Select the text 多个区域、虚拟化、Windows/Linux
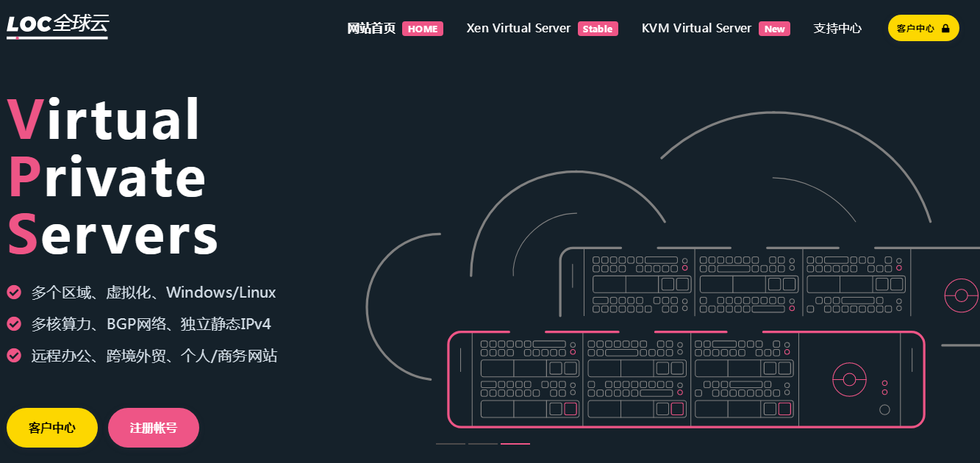Screen dimensions: 980x463 (154, 292)
